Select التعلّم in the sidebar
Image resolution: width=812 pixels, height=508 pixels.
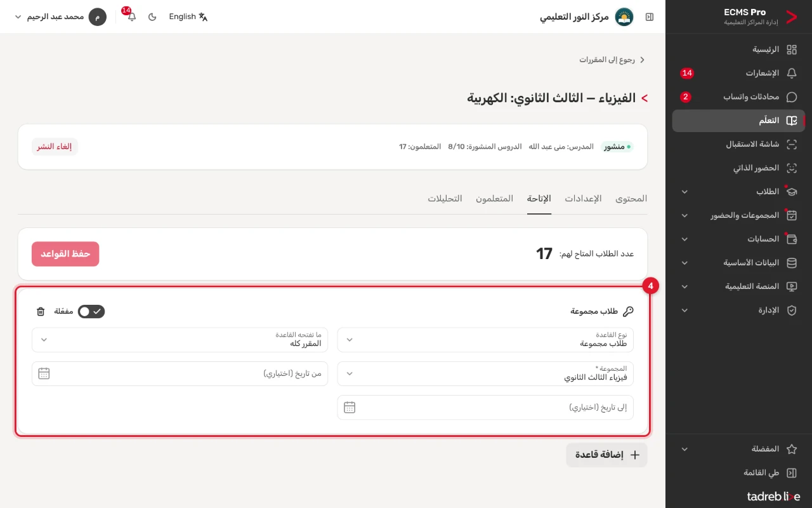tap(739, 121)
